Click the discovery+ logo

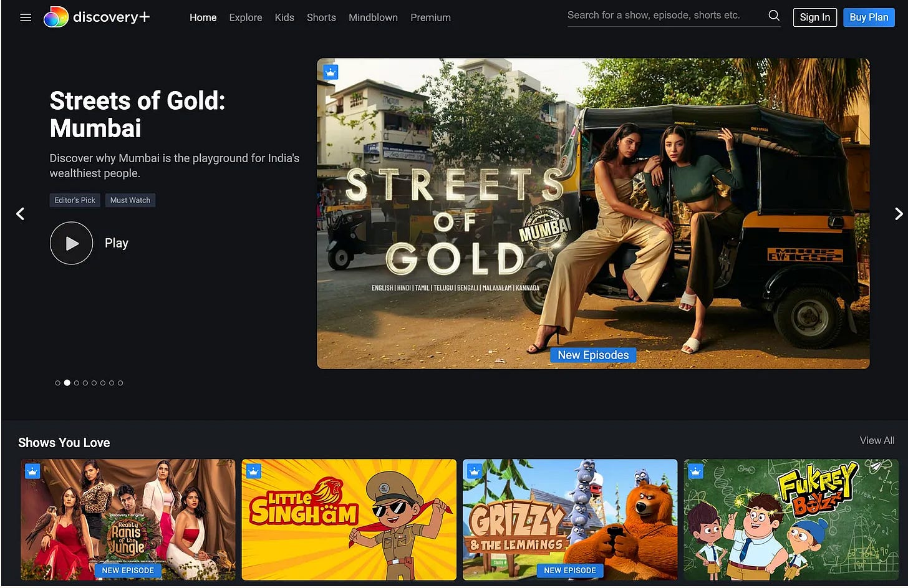[x=97, y=17]
